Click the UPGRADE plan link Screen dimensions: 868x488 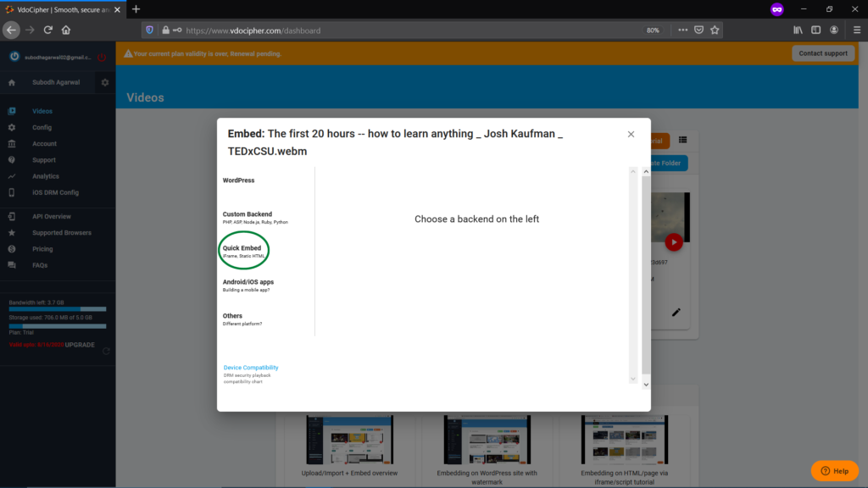(80, 345)
